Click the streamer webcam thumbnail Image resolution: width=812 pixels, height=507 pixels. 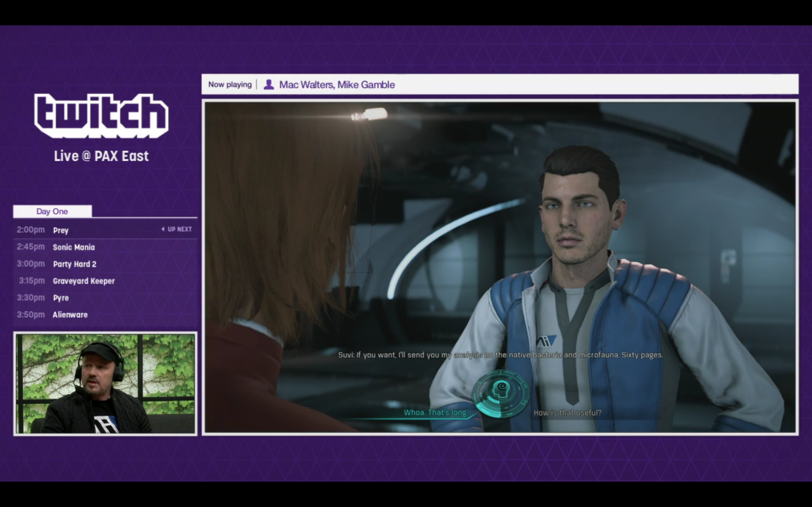click(x=105, y=384)
